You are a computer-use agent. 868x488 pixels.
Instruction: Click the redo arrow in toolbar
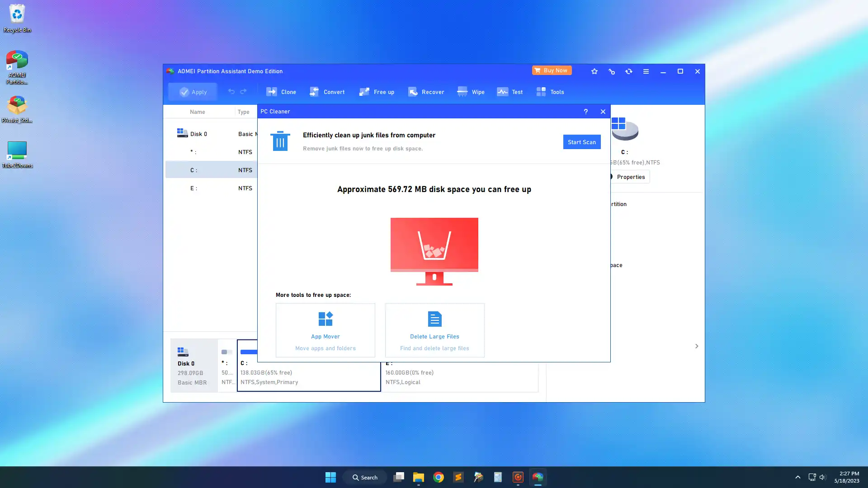243,92
